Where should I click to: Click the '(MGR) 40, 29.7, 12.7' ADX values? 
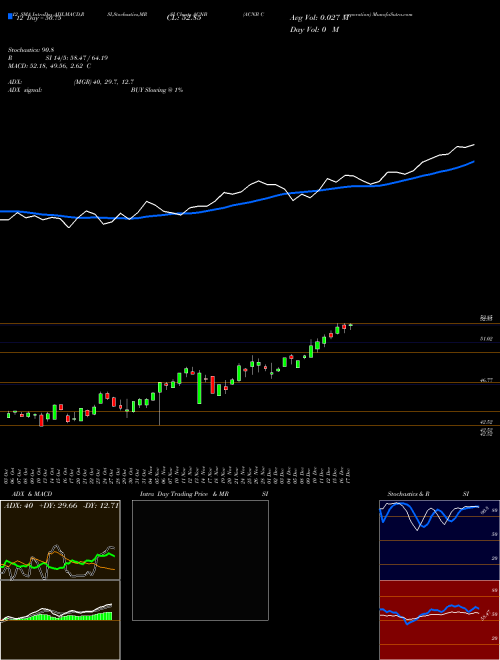[x=104, y=82]
